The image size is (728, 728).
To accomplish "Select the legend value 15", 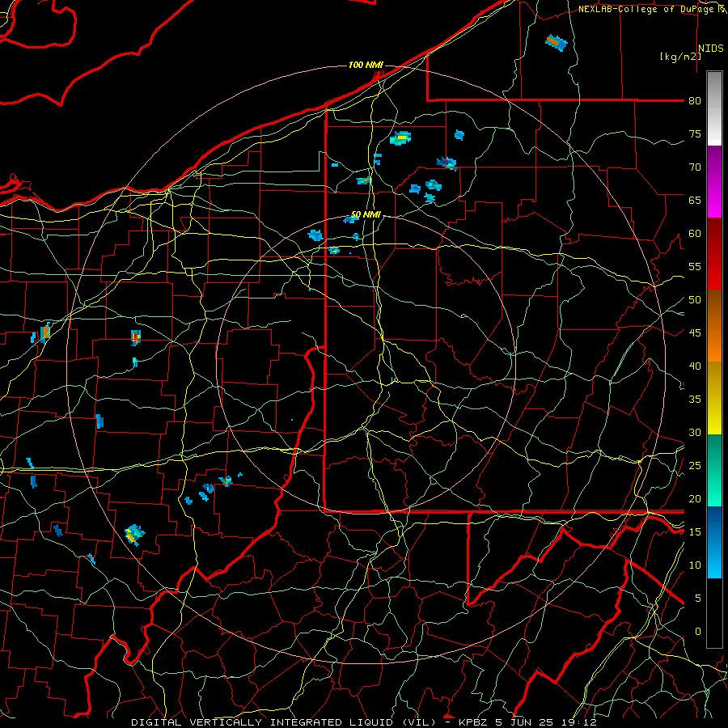I will (695, 532).
